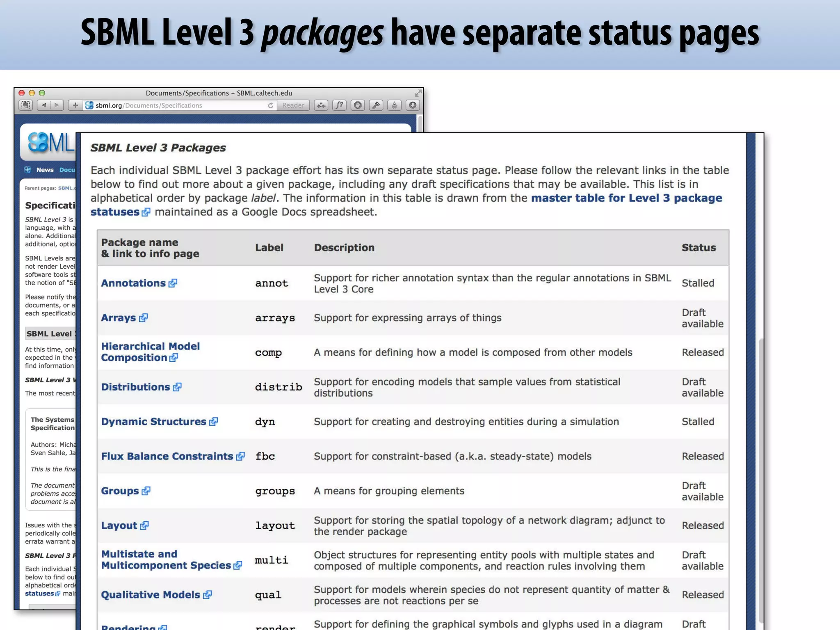Click external link icon after Multicomponent Species
Screen dimensions: 840x630
pyautogui.click(x=238, y=566)
